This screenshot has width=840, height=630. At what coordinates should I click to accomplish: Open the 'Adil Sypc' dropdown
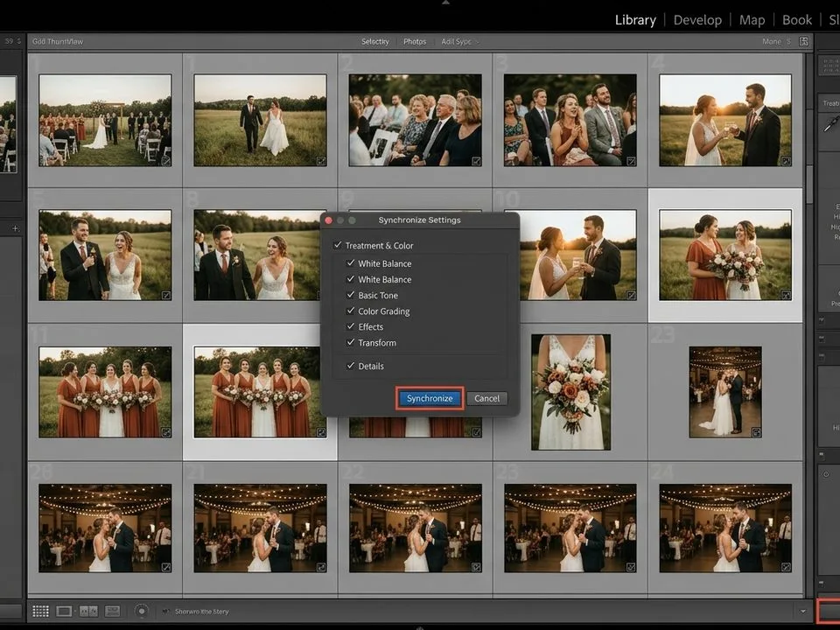coord(460,41)
